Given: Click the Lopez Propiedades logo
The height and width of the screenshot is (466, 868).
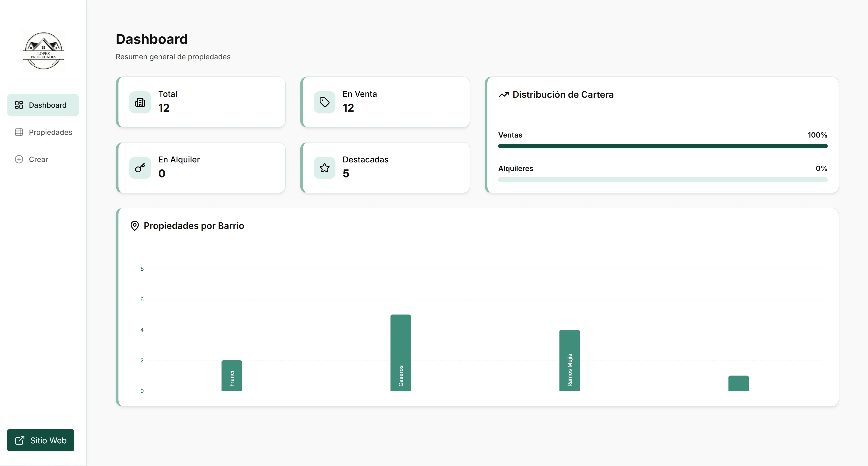Looking at the screenshot, I should (43, 51).
